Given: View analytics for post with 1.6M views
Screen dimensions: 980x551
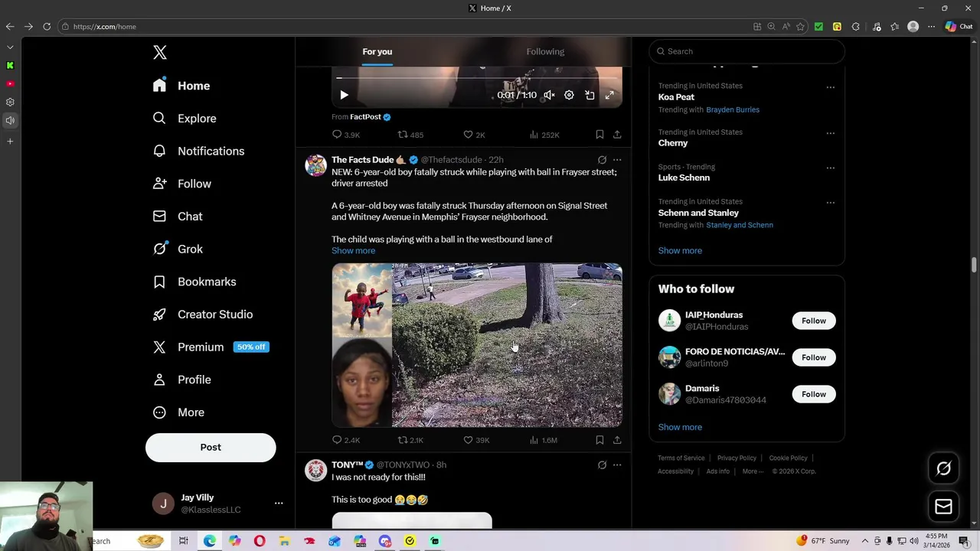Looking at the screenshot, I should pos(544,440).
